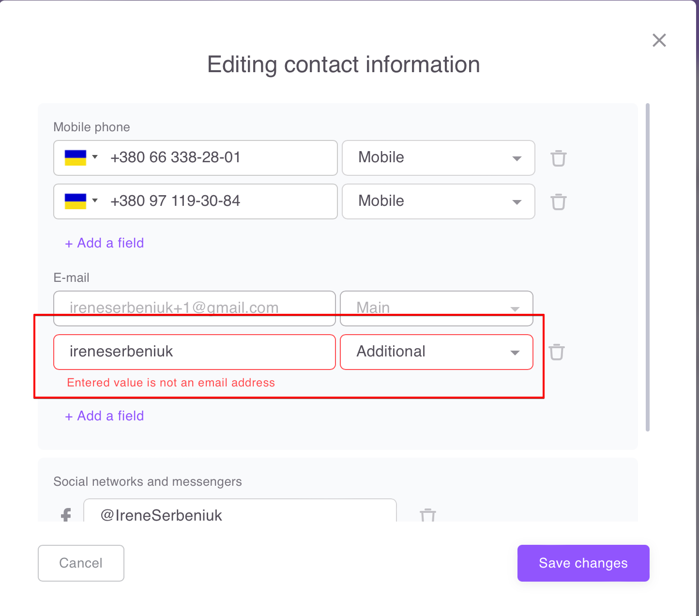Open country flag selector for second phone
The height and width of the screenshot is (616, 699).
point(81,201)
